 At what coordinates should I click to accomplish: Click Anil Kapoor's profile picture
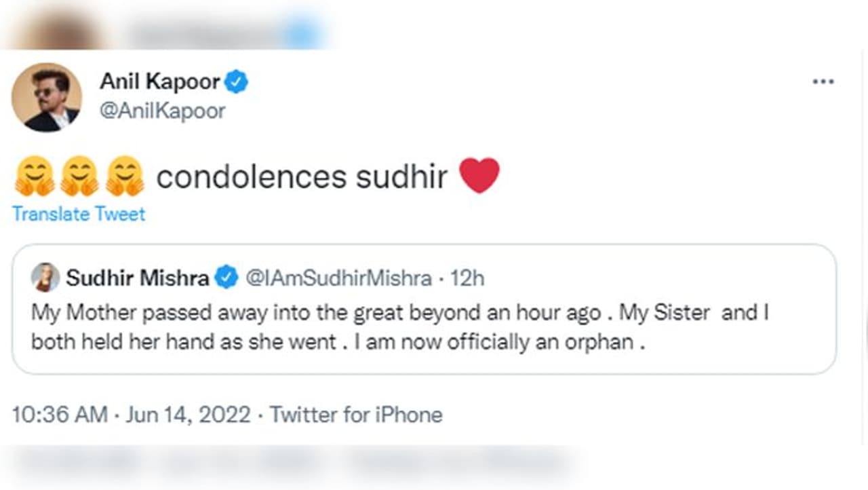pos(47,98)
